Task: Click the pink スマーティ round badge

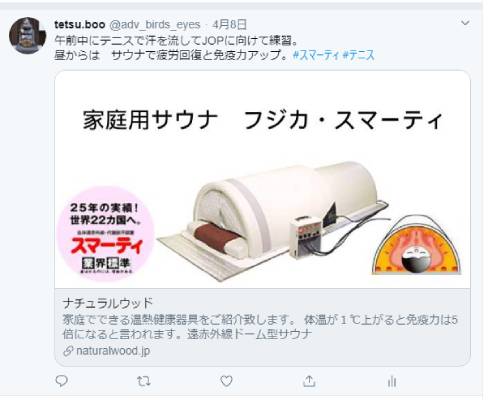Action: tap(105, 234)
